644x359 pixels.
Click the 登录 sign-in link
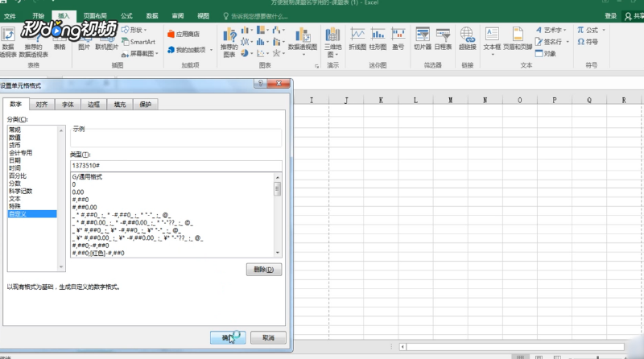611,15
